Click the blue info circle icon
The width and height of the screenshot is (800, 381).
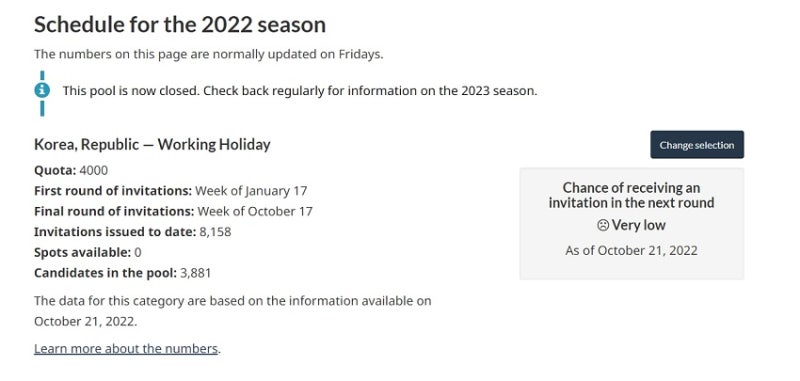click(42, 91)
